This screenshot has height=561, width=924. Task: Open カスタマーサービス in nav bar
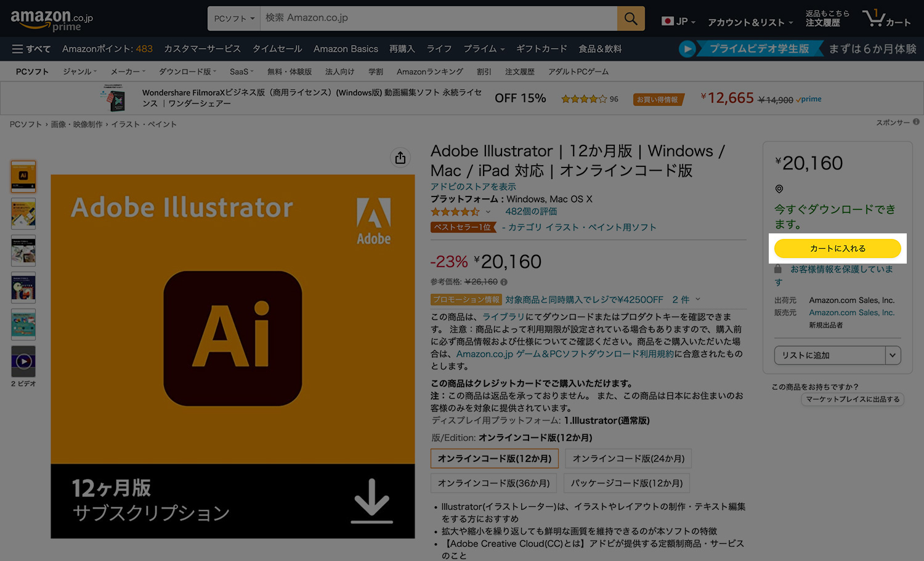click(202, 49)
